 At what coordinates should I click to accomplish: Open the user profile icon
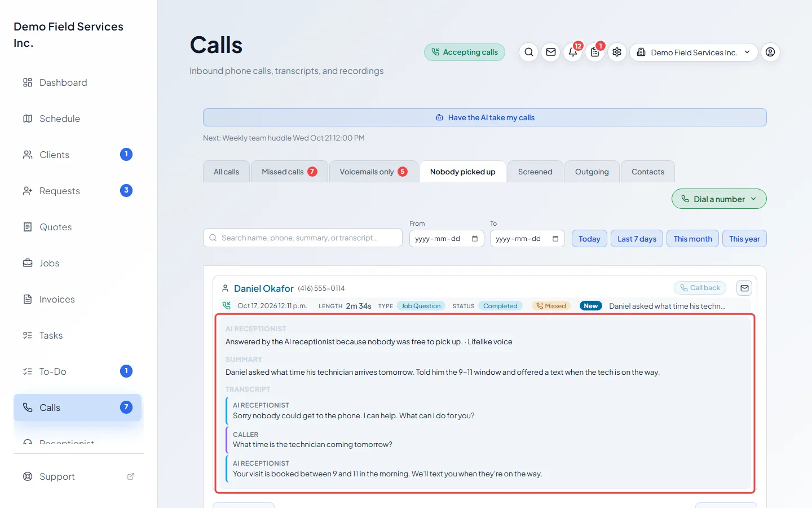tap(770, 52)
